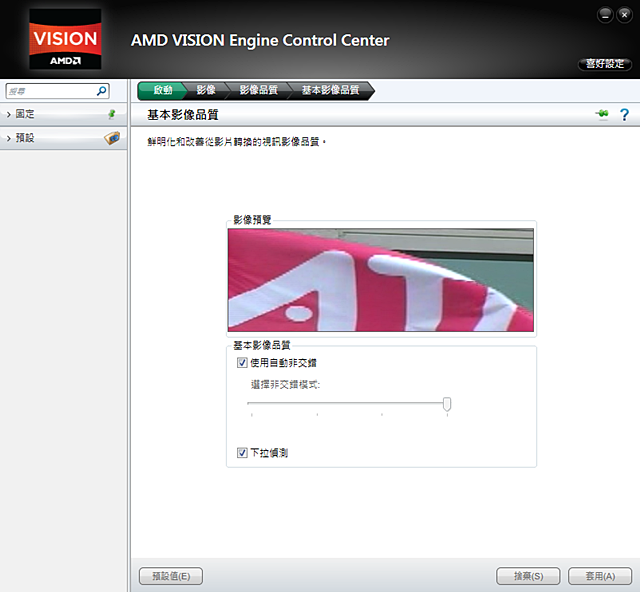
Task: Click the video preview thumbnail
Action: (x=380, y=280)
